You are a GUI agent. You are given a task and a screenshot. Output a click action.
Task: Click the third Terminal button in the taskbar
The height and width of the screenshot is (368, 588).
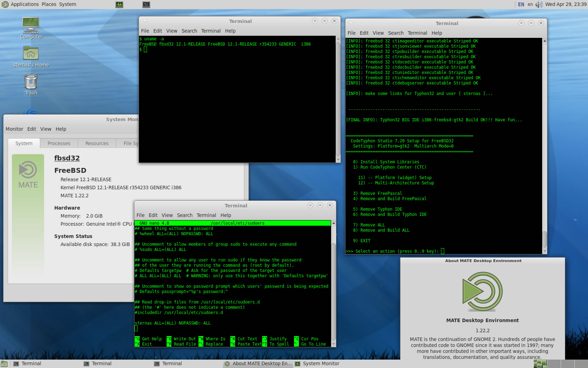pyautogui.click(x=187, y=364)
